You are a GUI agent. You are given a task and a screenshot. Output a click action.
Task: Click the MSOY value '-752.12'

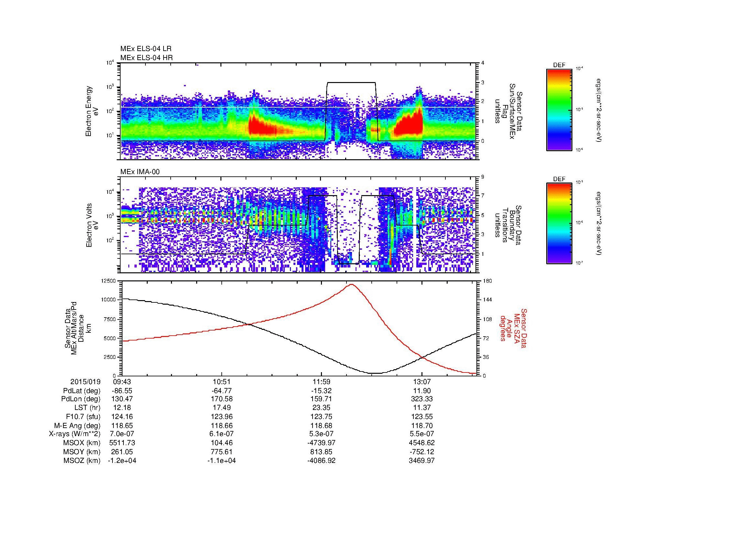tap(422, 452)
